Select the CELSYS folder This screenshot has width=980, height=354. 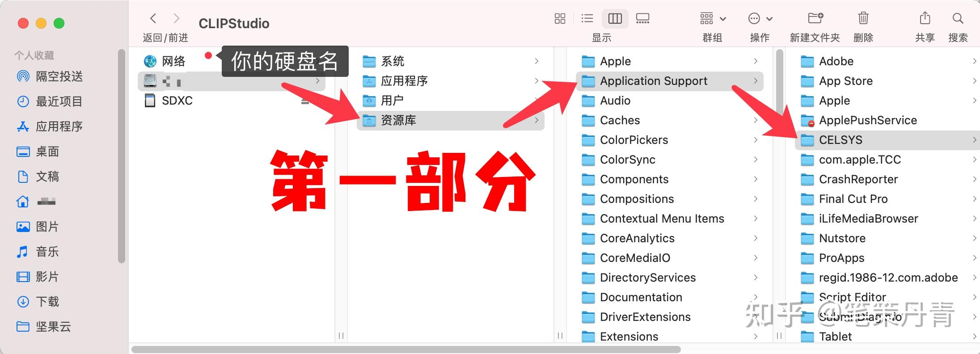(887, 140)
